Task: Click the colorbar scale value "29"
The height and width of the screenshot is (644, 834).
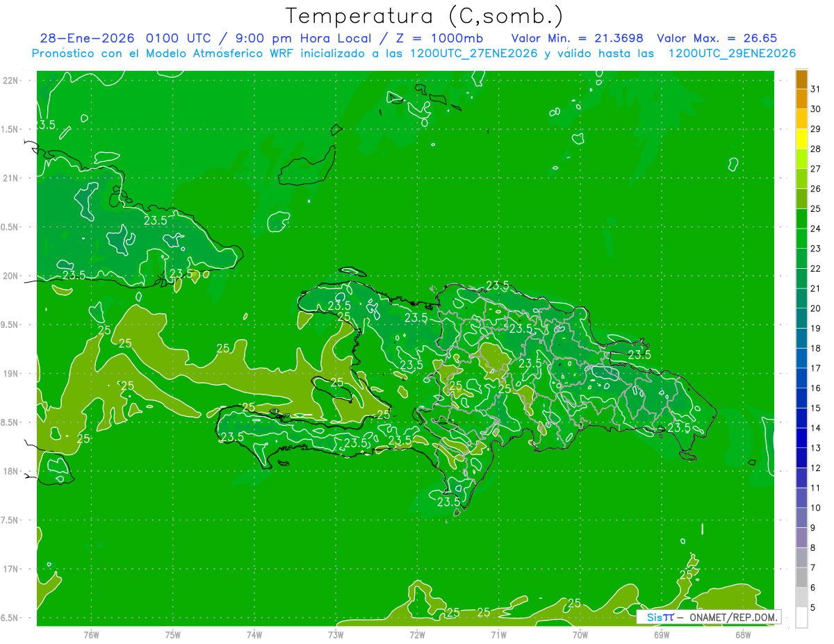Action: [x=816, y=129]
